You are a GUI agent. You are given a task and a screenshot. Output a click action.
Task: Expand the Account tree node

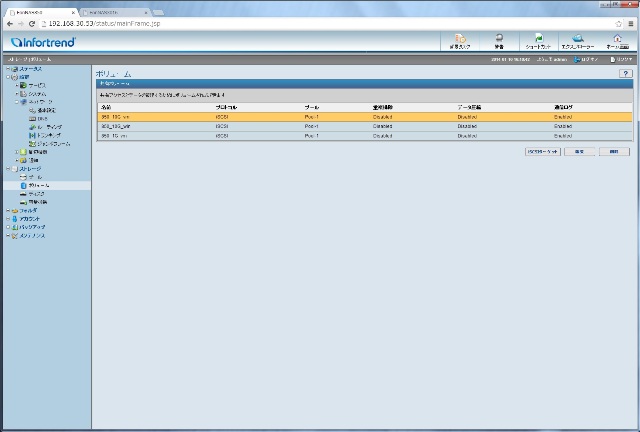7,218
